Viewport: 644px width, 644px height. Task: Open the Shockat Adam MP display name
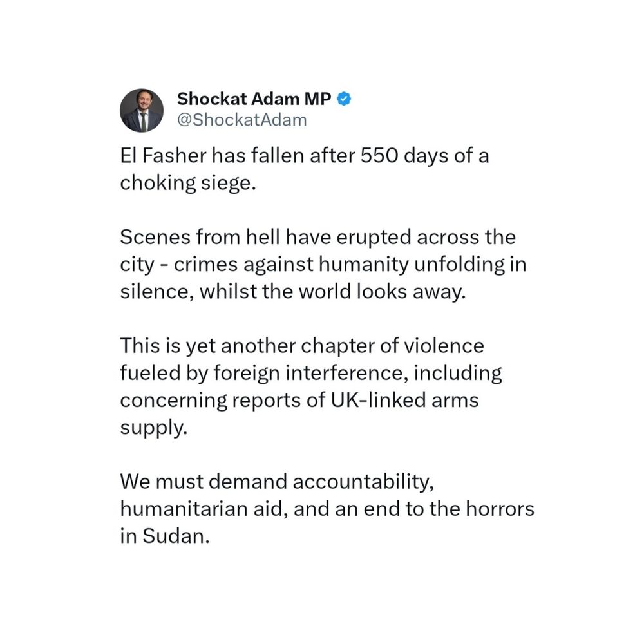tap(255, 99)
